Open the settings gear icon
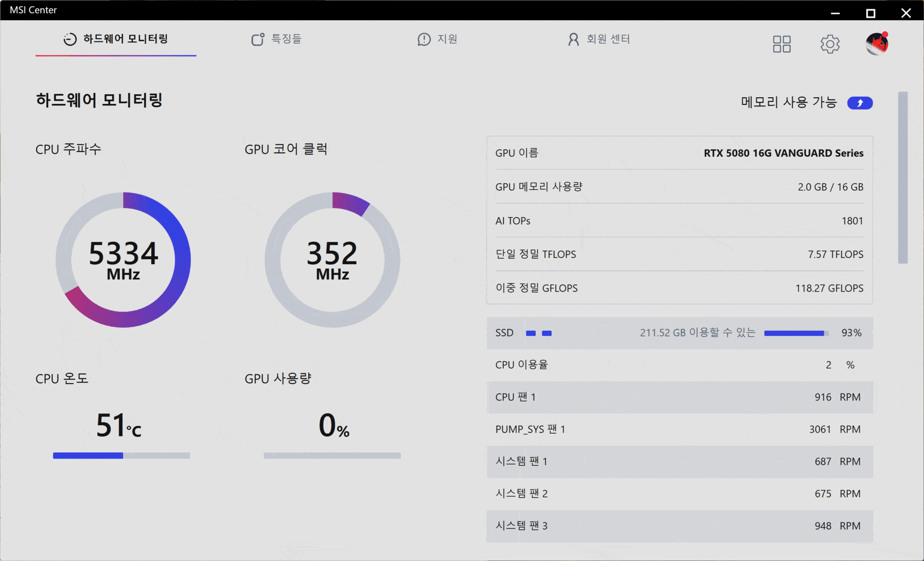Viewport: 924px width, 561px height. (x=830, y=44)
